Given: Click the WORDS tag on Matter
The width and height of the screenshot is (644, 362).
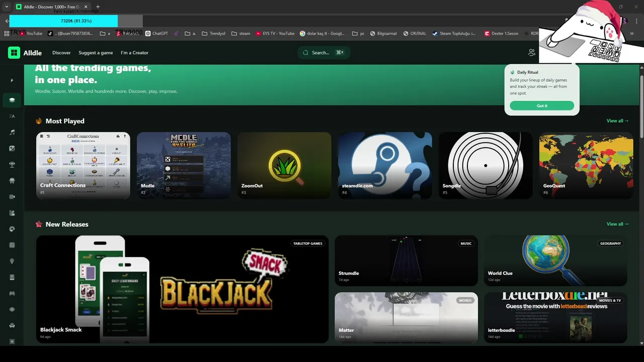Looking at the screenshot, I should coord(465,301).
